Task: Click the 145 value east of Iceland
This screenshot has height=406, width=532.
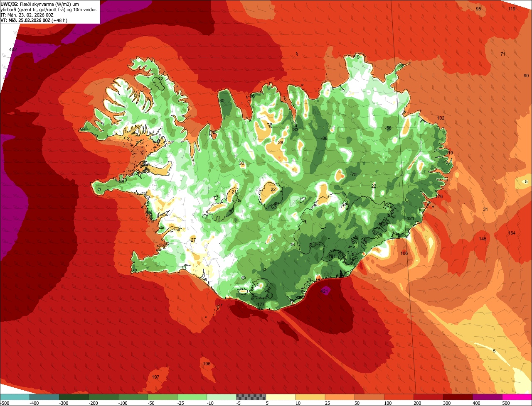Action: [483, 239]
